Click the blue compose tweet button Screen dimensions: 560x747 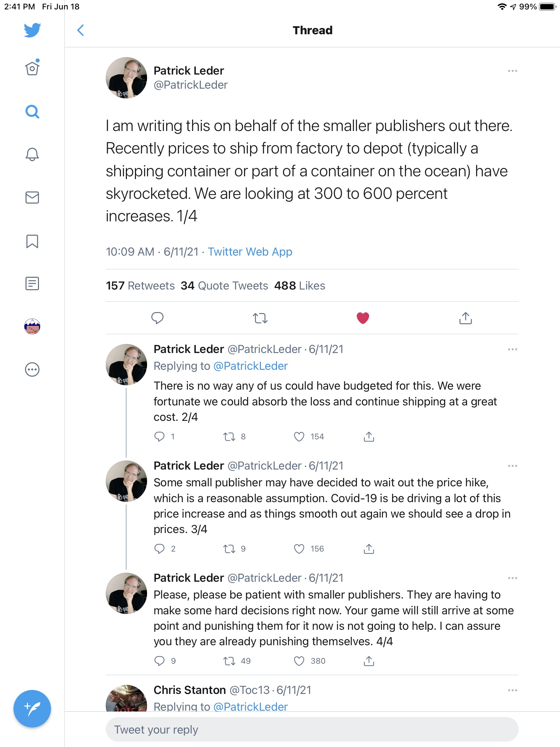click(32, 708)
